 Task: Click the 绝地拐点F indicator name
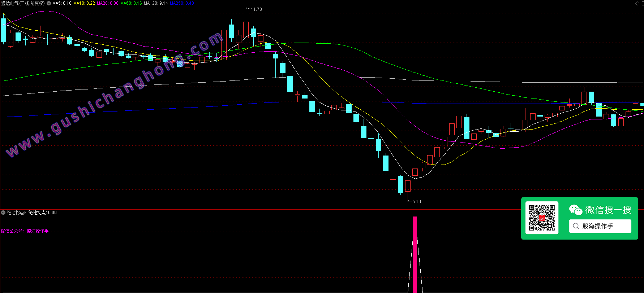[17, 213]
